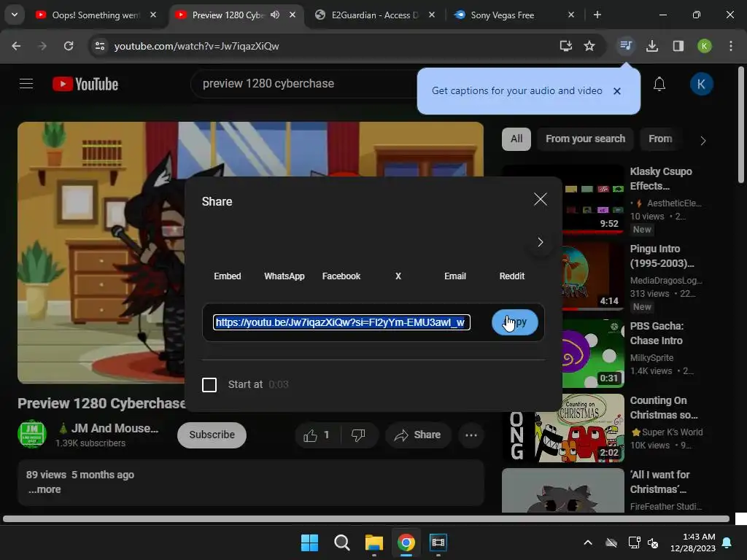Open File Explorer from taskbar

pos(374,542)
